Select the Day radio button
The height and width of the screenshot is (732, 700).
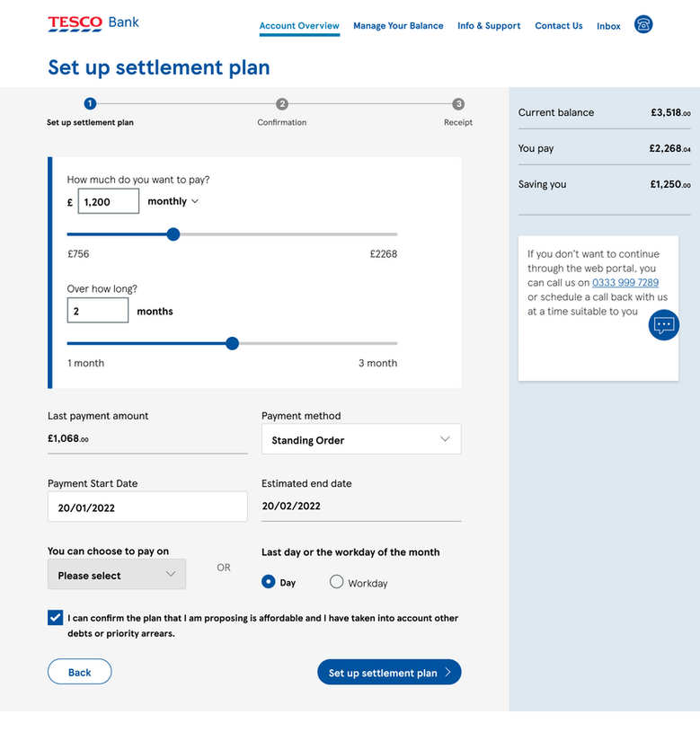coord(268,582)
